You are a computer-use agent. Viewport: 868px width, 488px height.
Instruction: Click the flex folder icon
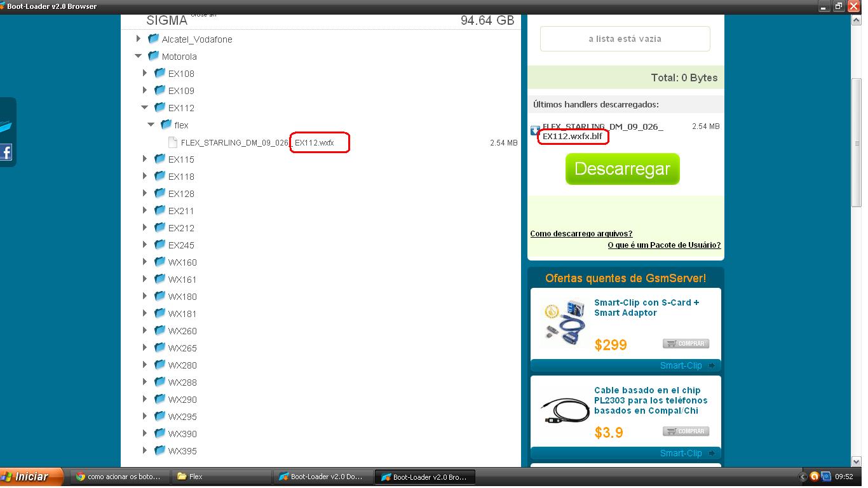(166, 125)
